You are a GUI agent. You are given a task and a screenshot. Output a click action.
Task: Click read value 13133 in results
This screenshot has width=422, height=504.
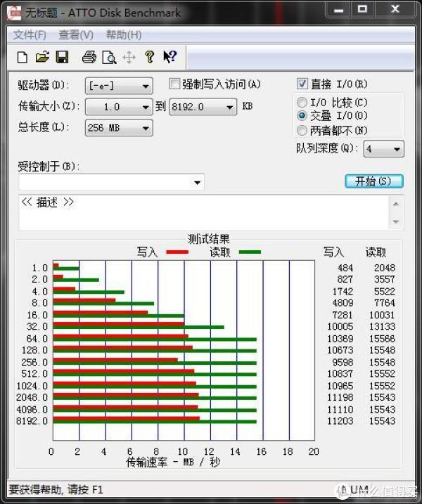pos(382,326)
